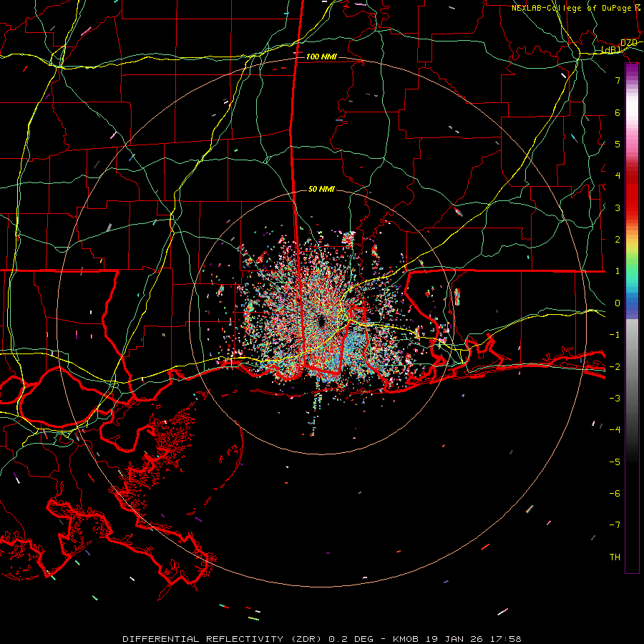Click the "DZD" label above the color scale

[629, 43]
